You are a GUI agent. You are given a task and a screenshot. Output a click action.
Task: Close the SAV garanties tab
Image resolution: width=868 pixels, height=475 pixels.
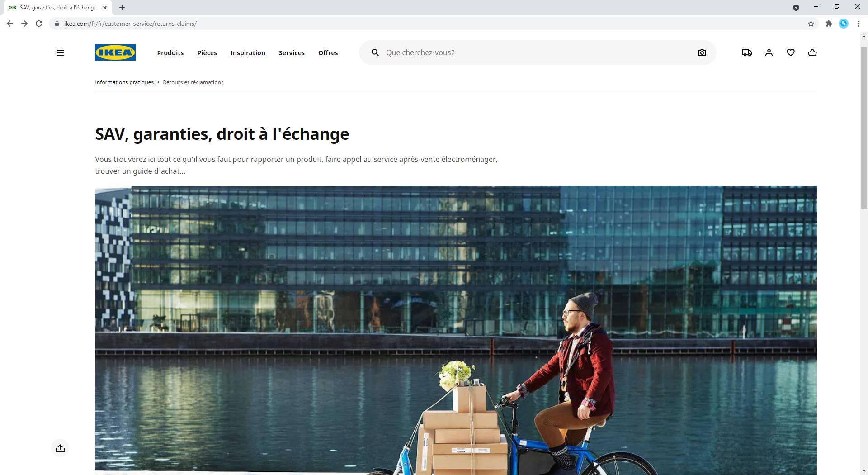pyautogui.click(x=105, y=8)
